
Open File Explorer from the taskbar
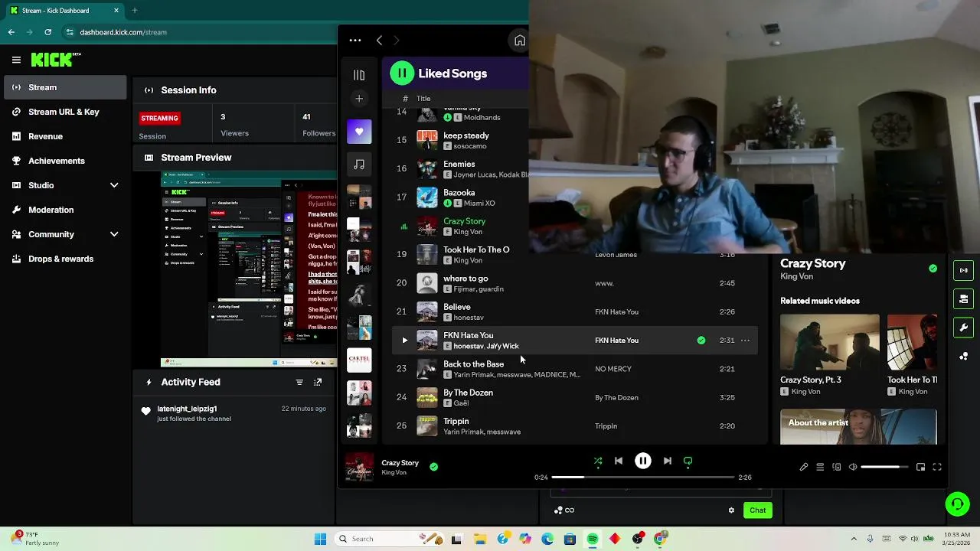point(479,539)
